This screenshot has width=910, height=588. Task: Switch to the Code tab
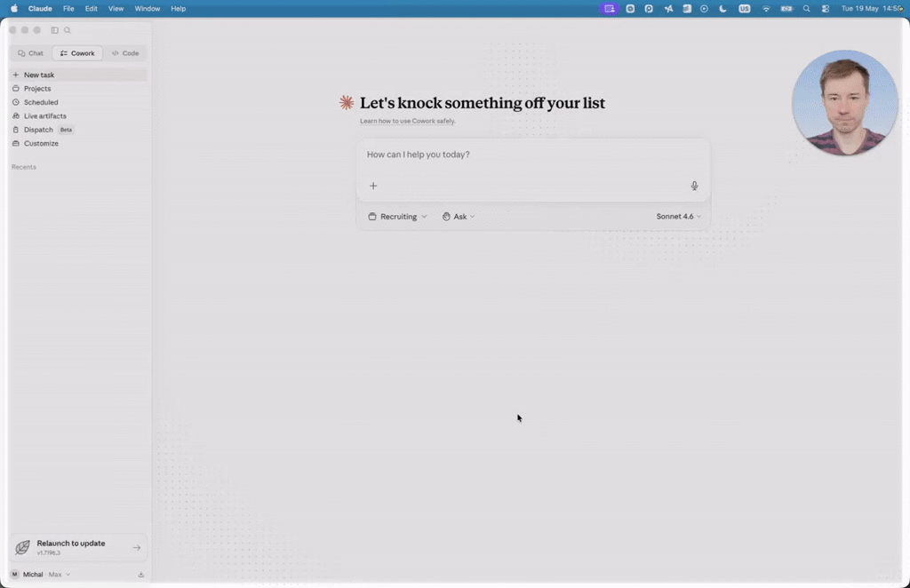click(125, 53)
